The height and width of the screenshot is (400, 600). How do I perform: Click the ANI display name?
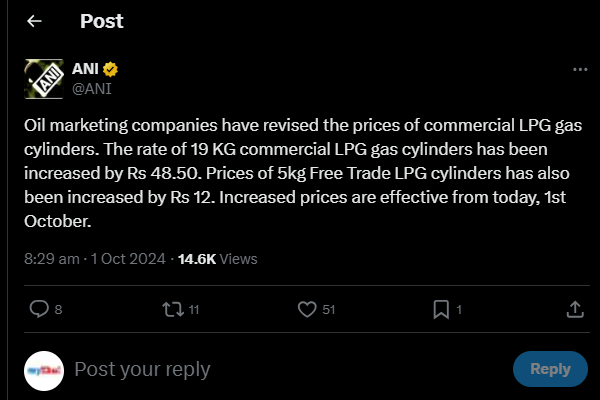85,69
